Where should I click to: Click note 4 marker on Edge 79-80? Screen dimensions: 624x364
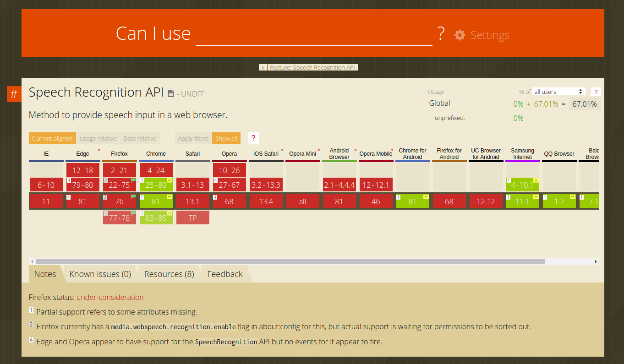pyautogui.click(x=69, y=180)
